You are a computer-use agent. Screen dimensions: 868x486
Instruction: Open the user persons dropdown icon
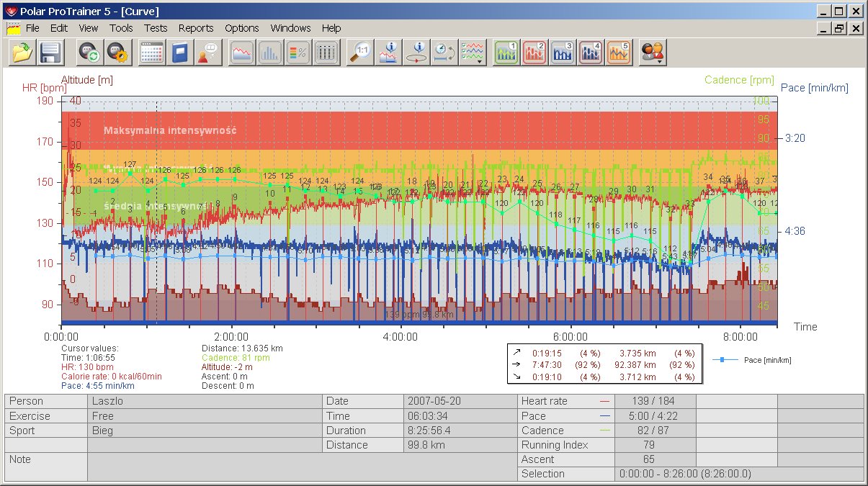[653, 53]
